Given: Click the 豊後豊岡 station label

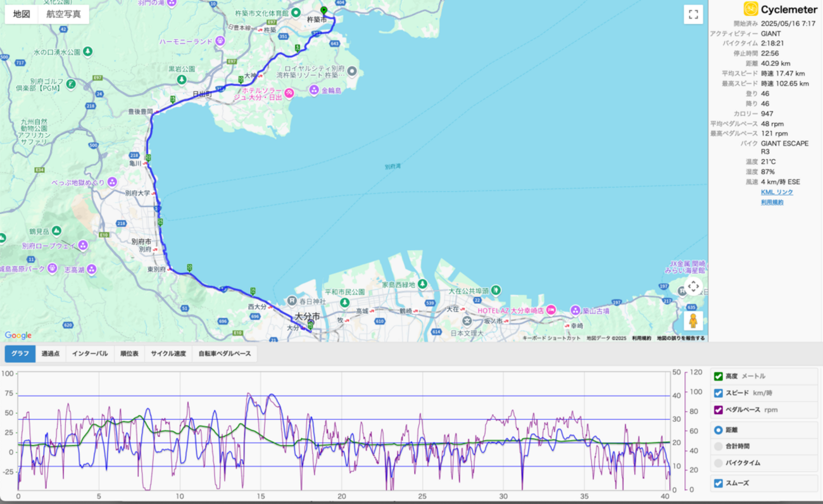Looking at the screenshot, I should tap(141, 111).
